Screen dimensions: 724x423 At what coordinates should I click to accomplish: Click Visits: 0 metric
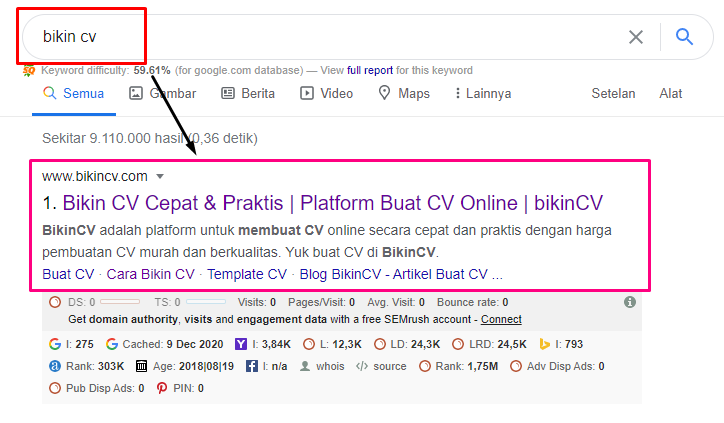click(257, 302)
